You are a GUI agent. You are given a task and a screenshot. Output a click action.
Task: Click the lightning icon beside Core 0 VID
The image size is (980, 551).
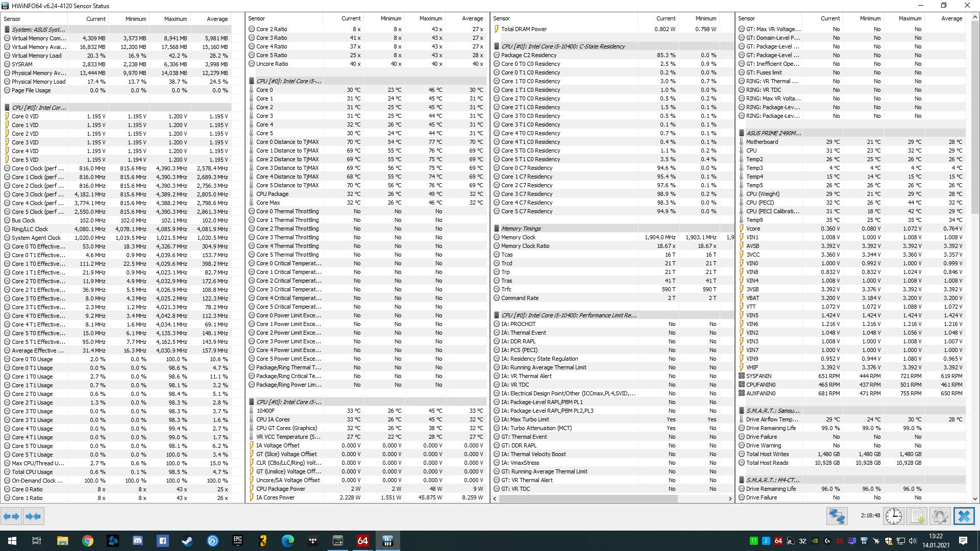(7, 116)
